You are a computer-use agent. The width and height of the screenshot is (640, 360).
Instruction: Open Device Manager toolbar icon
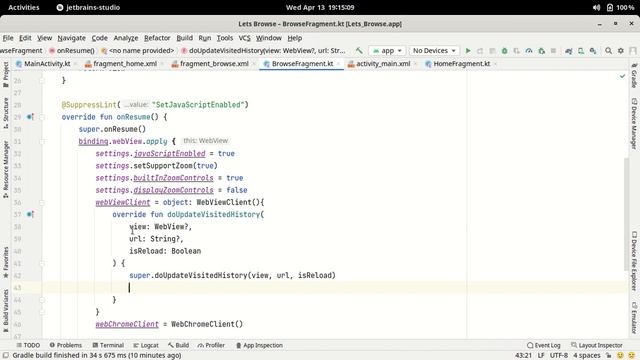pos(581,51)
